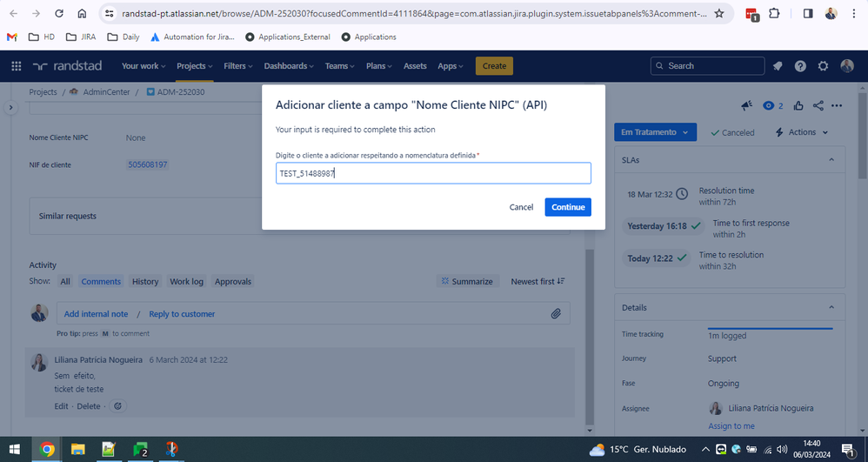Open File Explorer from the taskbar

point(78,449)
